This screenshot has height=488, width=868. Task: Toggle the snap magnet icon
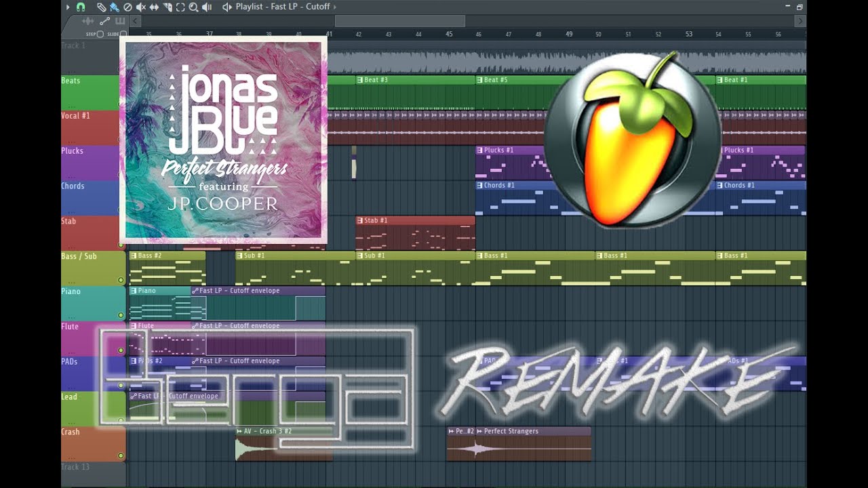point(81,7)
